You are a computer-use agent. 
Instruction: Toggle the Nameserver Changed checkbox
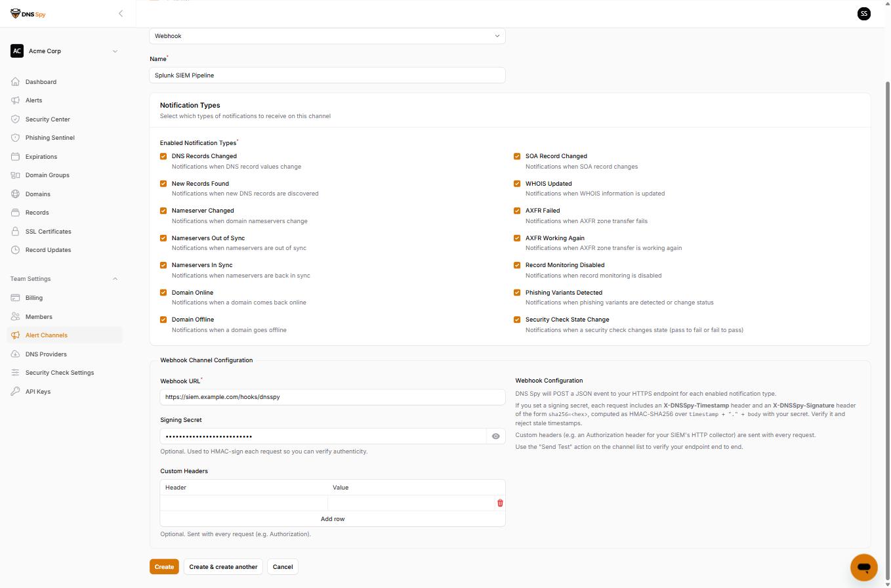pos(163,211)
